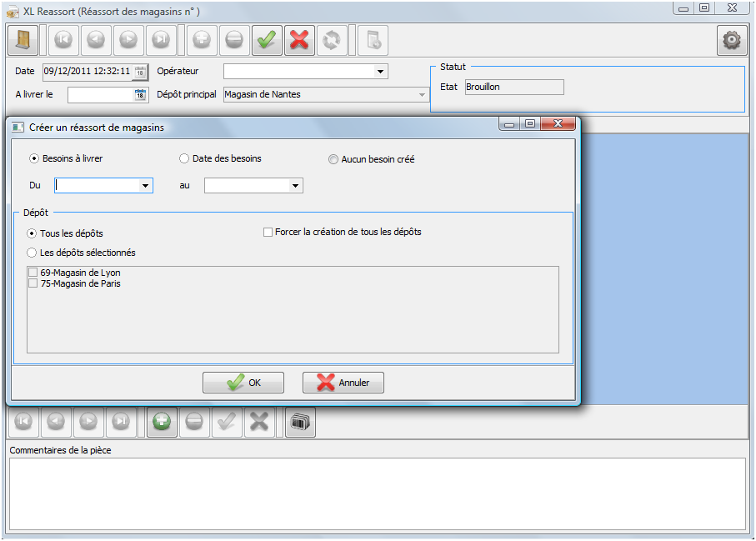
Task: Open settings with the gear icon
Action: 731,40
